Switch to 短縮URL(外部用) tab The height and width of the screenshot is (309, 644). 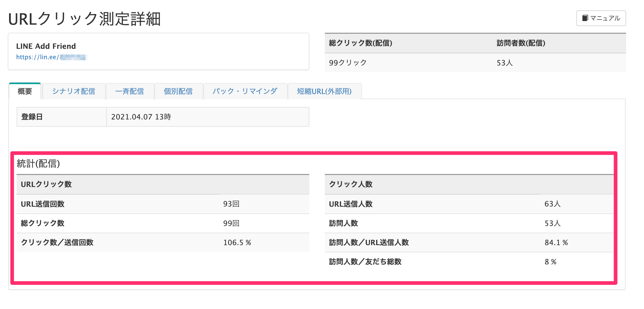(324, 91)
